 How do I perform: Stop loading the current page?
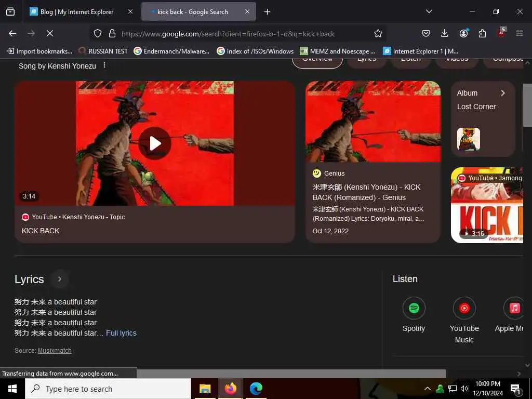(x=50, y=33)
